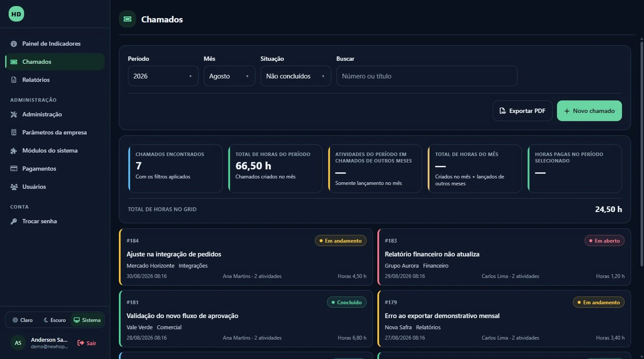Screen dimensions: 644x359
Task: Select Chamados in the sidebar
Action: click(x=55, y=62)
